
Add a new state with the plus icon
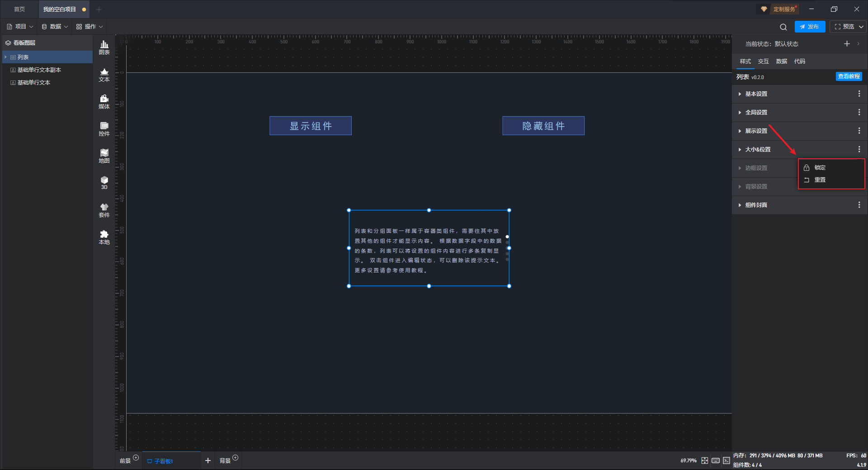tap(847, 44)
